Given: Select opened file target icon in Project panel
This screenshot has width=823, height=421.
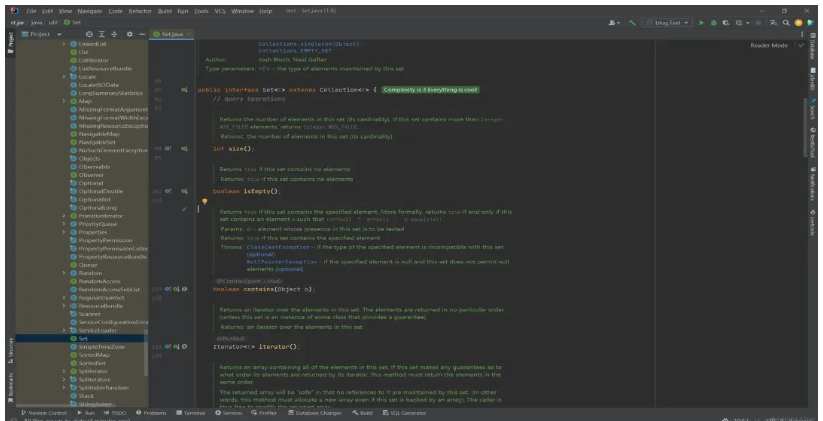Looking at the screenshot, I should click(x=89, y=34).
